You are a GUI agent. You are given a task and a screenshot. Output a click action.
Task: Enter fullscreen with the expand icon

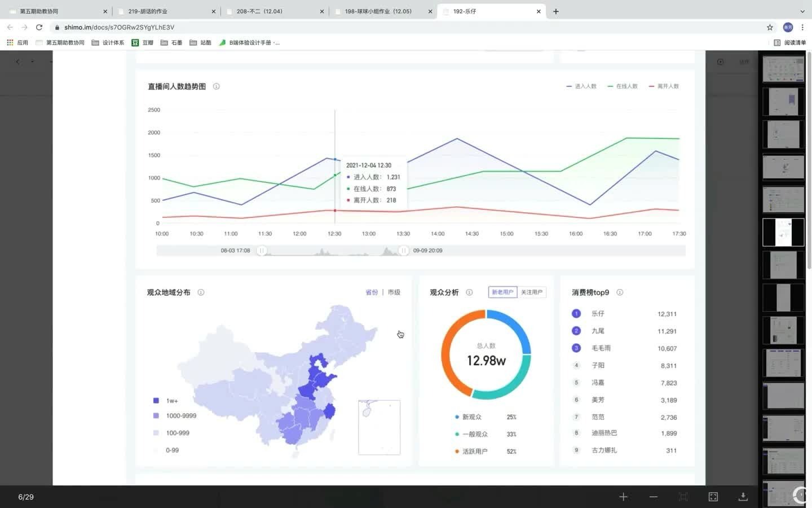tap(713, 497)
